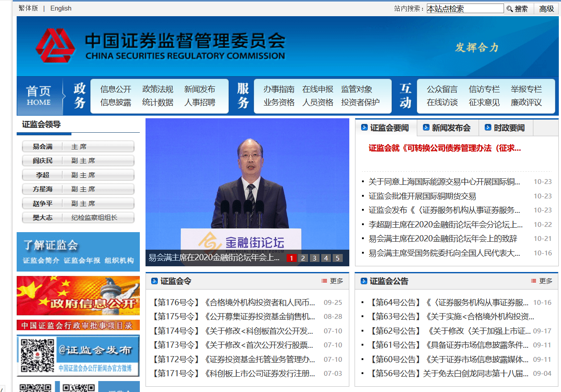The image size is (561, 392).
Task: Go to slide 1 of the carousel
Action: (291, 258)
